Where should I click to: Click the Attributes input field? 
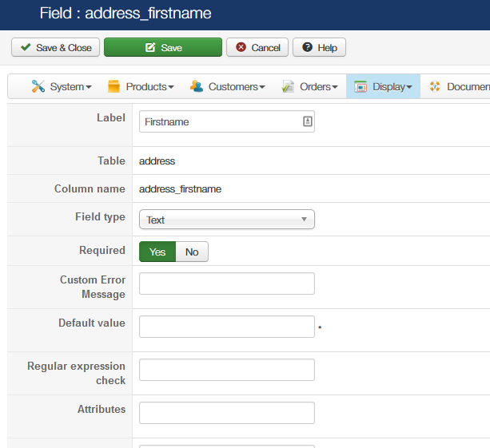[x=227, y=413]
